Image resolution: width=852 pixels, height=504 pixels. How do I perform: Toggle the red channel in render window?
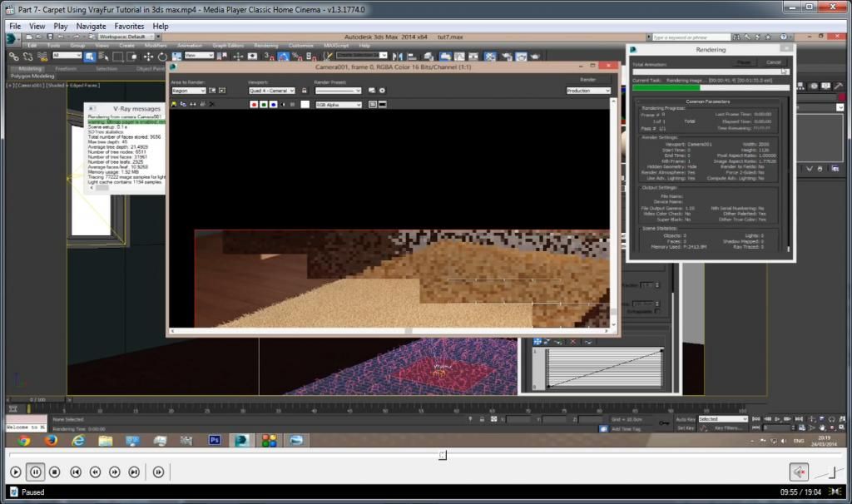pos(254,104)
